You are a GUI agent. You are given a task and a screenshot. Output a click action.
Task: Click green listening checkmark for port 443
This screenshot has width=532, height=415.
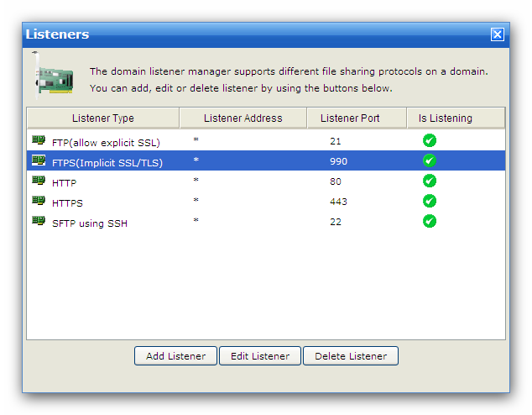click(430, 201)
